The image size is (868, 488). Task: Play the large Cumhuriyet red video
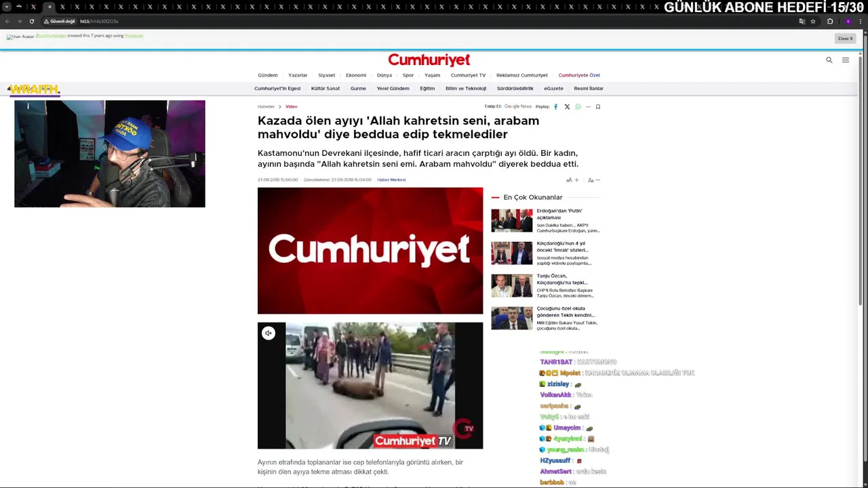point(370,251)
